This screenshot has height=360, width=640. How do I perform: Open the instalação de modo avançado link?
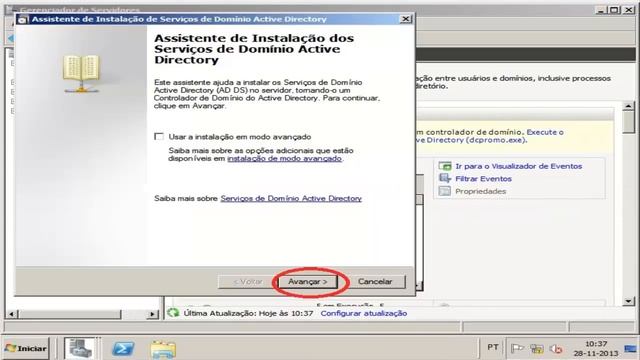pos(284,158)
